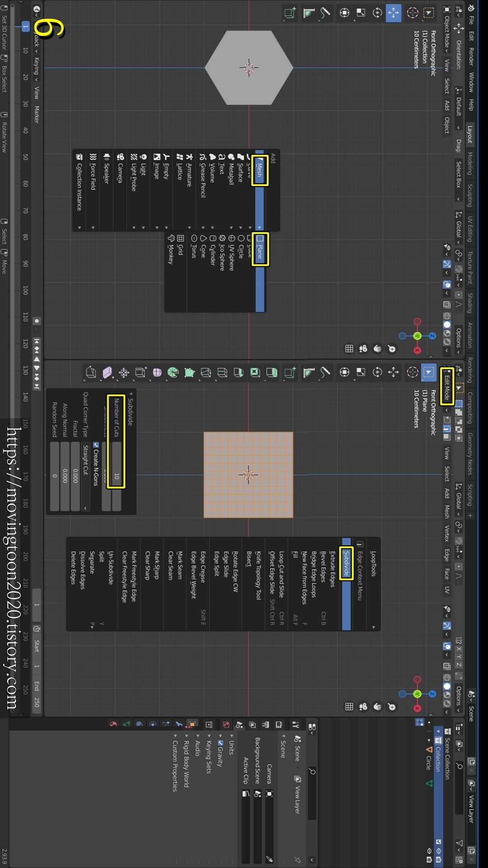Open the Object menu in Object Mode header
This screenshot has width=488, height=868.
point(447,125)
